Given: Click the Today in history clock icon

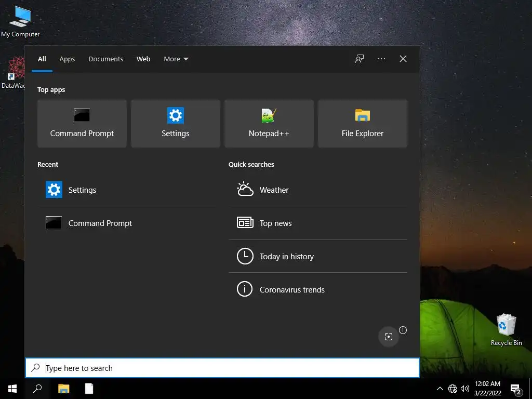Looking at the screenshot, I should 245,256.
